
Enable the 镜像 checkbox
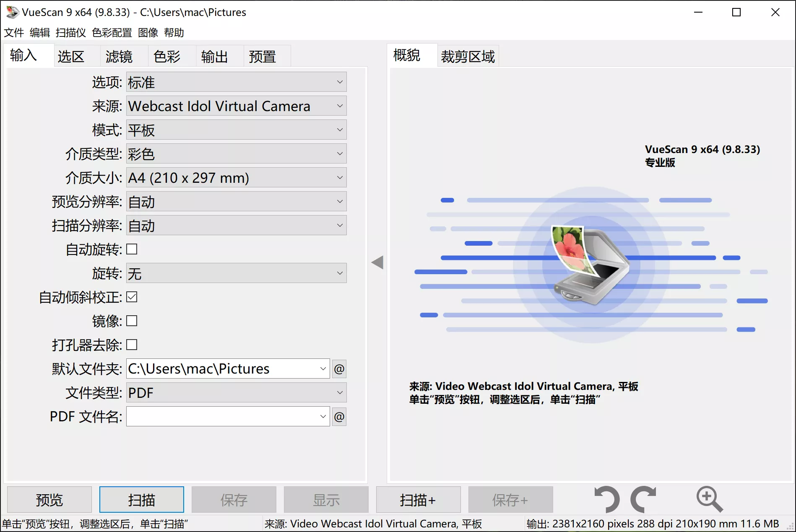point(132,321)
